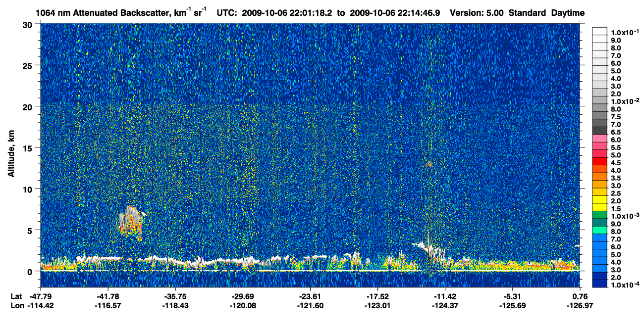
Task: Click the longitude value '-118.43'
Action: [x=175, y=306]
